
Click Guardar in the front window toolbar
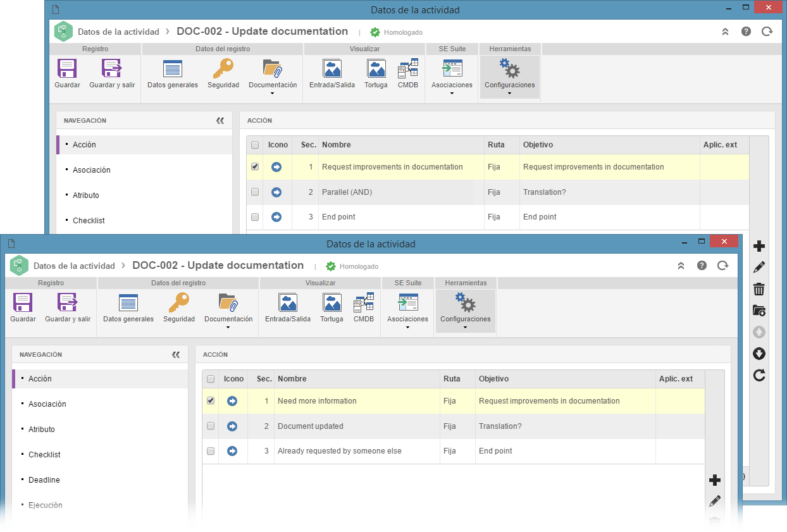point(23,307)
